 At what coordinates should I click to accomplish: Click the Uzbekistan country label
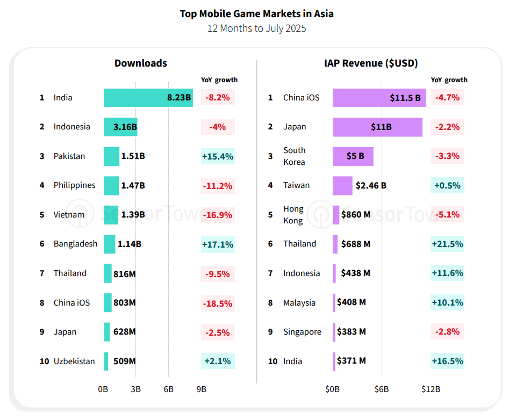(74, 361)
